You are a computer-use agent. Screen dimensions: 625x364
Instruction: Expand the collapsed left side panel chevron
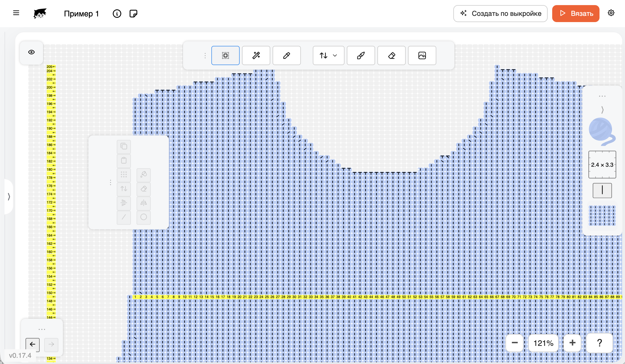point(9,196)
